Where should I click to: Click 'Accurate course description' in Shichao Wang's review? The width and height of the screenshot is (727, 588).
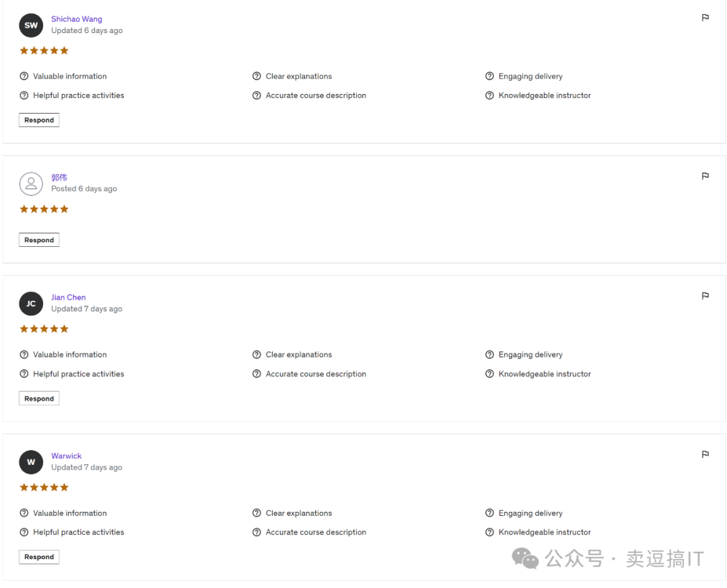pyautogui.click(x=316, y=96)
